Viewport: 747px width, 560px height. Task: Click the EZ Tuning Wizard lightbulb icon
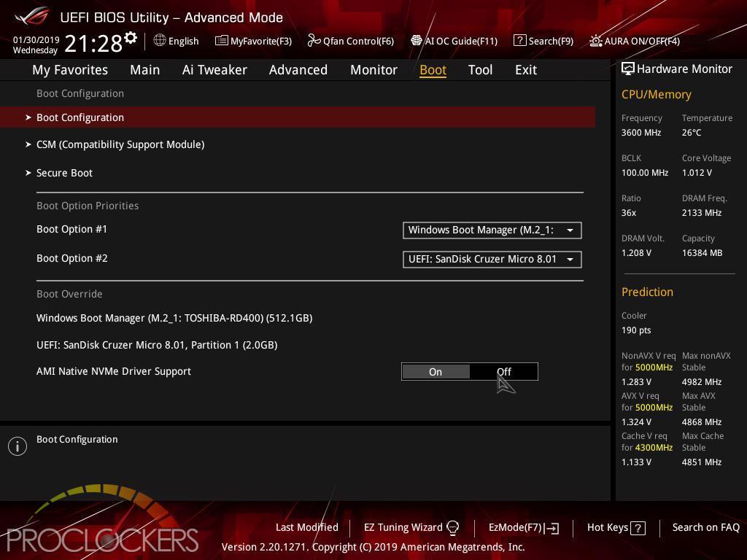click(452, 527)
